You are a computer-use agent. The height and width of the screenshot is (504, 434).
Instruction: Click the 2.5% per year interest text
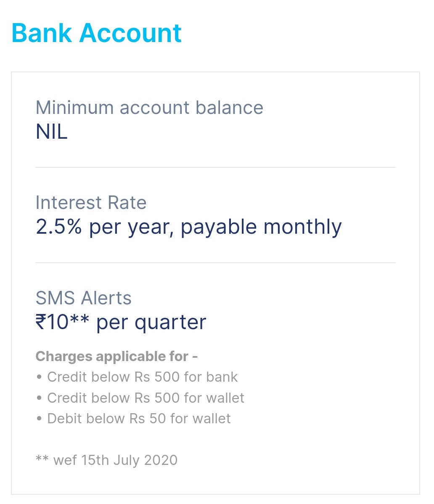(188, 227)
